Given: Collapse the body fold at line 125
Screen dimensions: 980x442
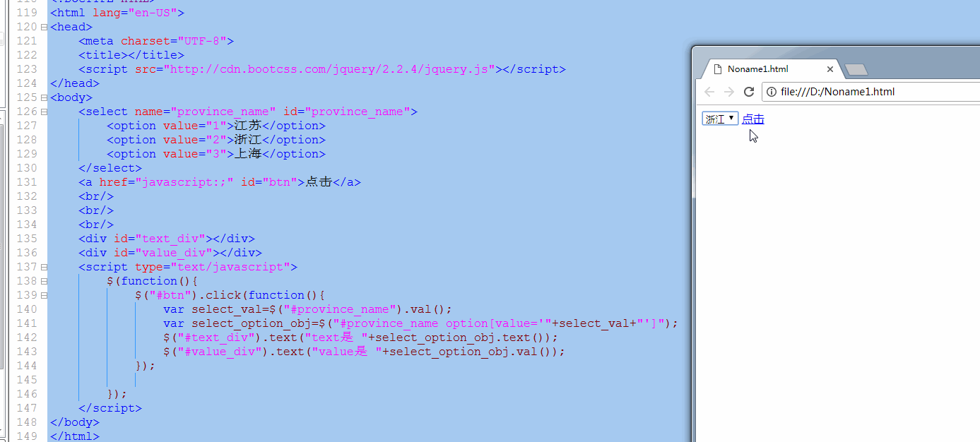Looking at the screenshot, I should tap(44, 97).
